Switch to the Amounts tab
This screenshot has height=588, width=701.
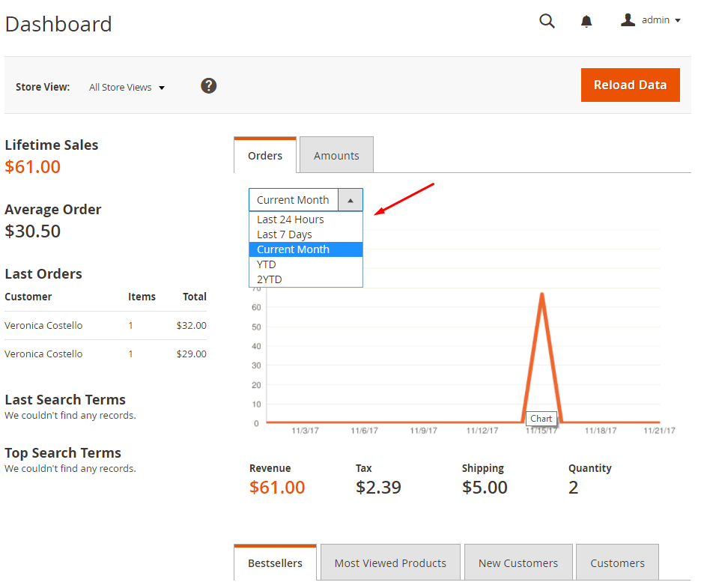pyautogui.click(x=336, y=155)
